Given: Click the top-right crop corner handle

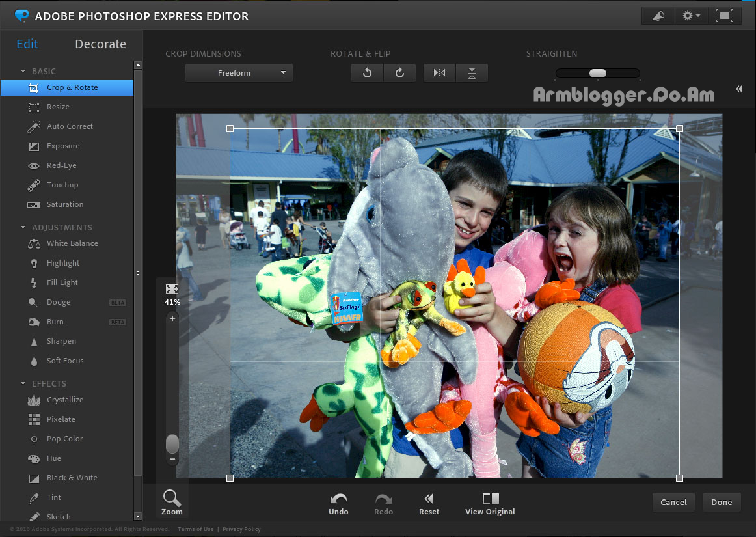Looking at the screenshot, I should point(679,129).
